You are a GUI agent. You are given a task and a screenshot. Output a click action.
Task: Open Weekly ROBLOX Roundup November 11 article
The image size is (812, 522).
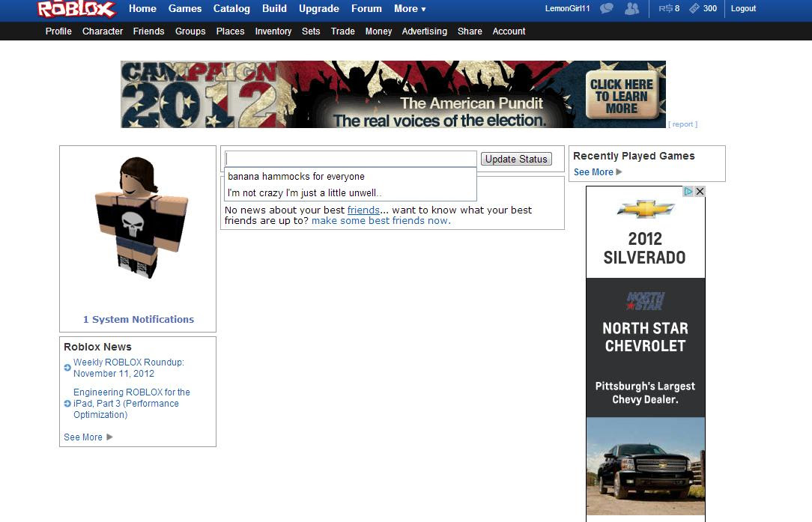point(128,368)
